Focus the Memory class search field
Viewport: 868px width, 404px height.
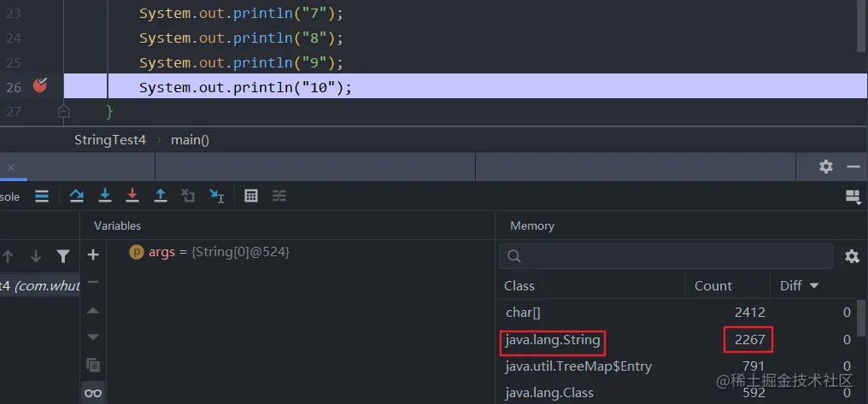(x=666, y=256)
